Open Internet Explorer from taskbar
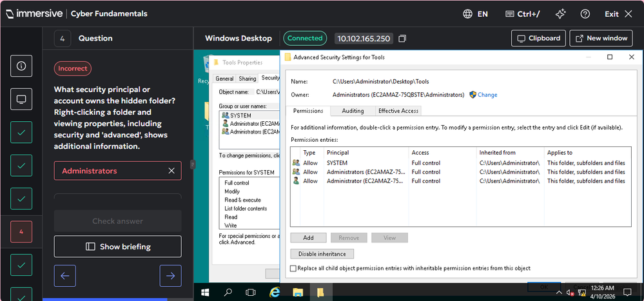 click(x=275, y=292)
